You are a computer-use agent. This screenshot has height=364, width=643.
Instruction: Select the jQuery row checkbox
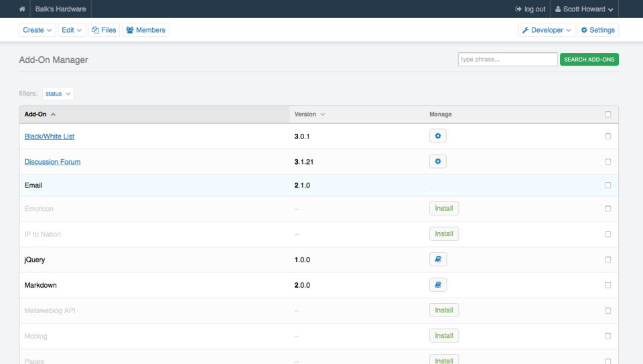pyautogui.click(x=608, y=260)
